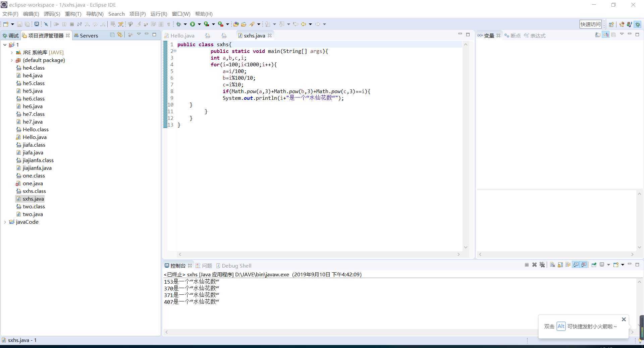Click the fold toggle on line 2
Viewport: 644px width, 348px height.
(175, 51)
